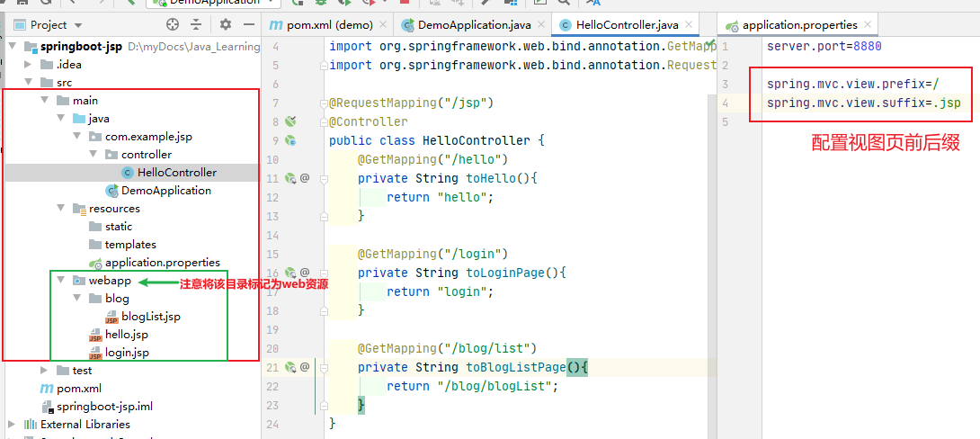
Task: Click Spring gutter icon on line 8
Action: (x=290, y=121)
